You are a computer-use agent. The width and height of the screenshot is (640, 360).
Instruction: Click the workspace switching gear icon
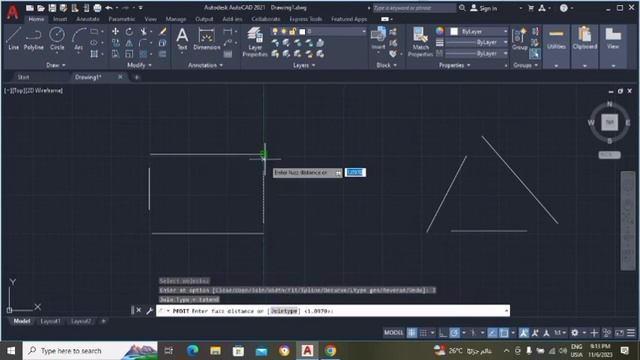[x=575, y=333]
